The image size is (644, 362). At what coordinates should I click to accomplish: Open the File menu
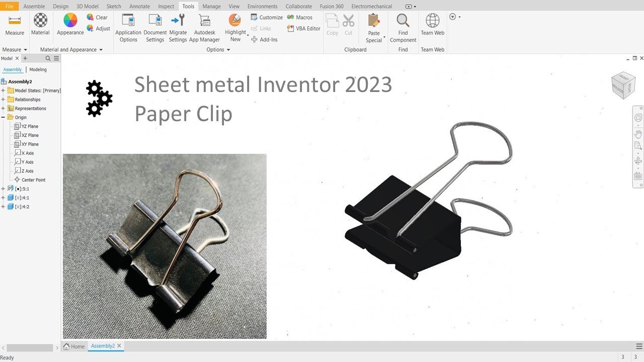click(x=10, y=7)
